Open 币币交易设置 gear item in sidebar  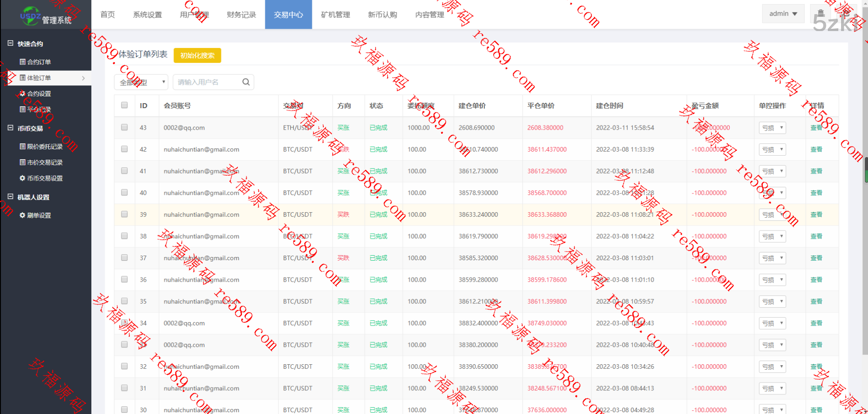tap(41, 178)
